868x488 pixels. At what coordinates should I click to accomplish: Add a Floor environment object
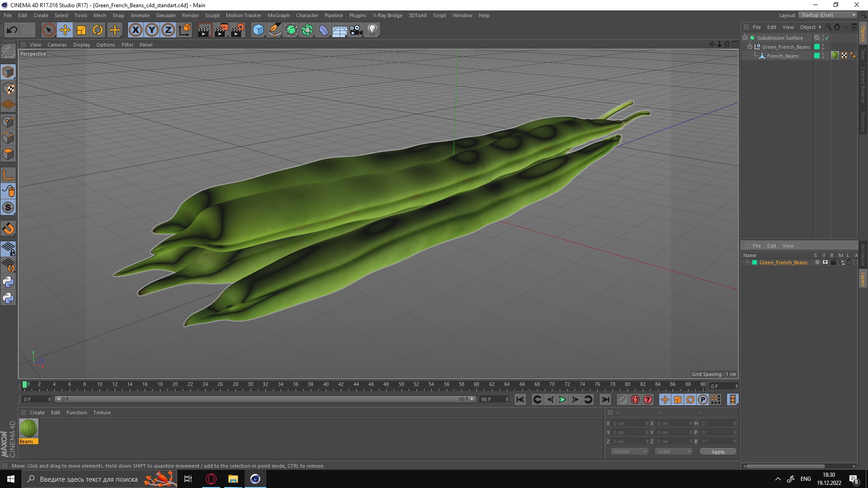pyautogui.click(x=340, y=30)
